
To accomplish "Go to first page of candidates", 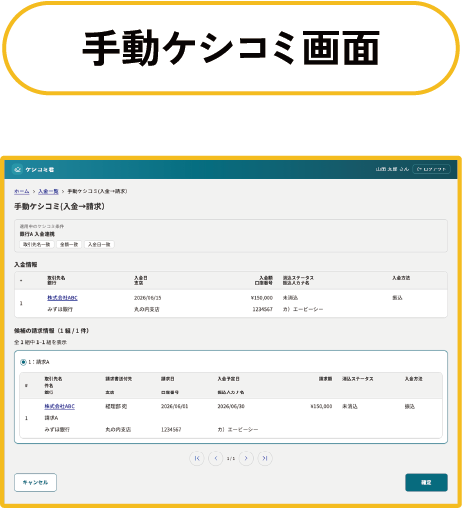I will [x=197, y=458].
